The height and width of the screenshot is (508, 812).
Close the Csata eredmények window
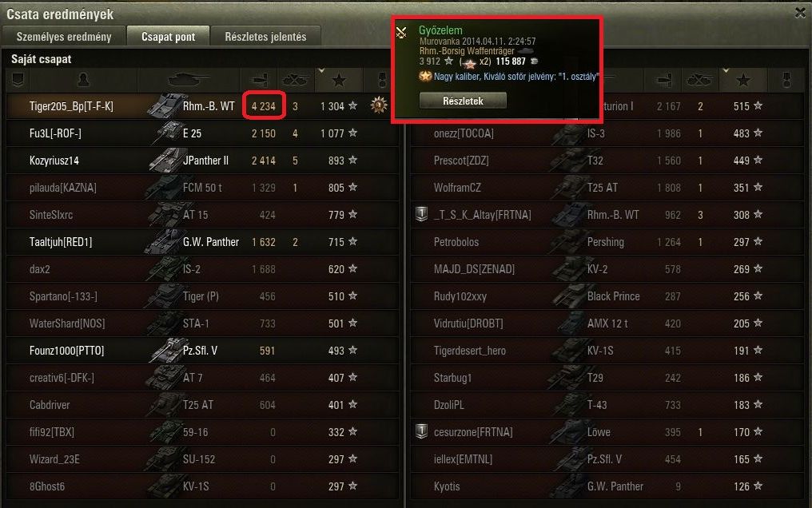pos(800,13)
